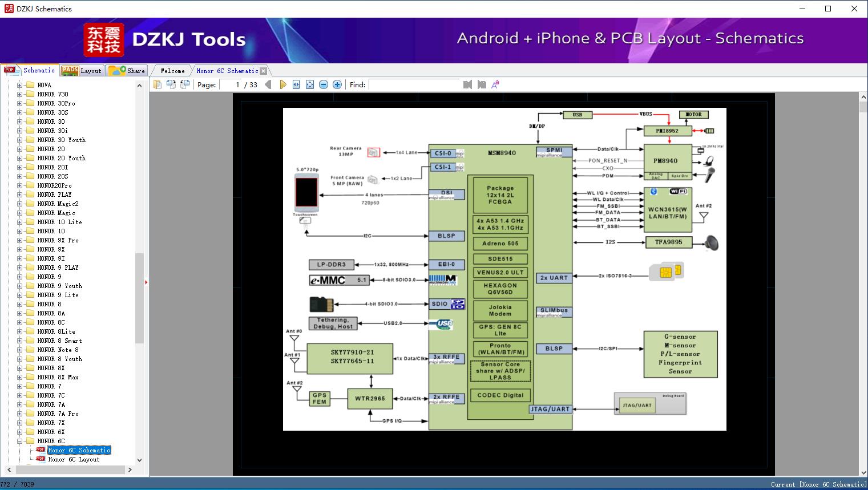Expand the HONOR 9X Pro tree node

(x=19, y=240)
